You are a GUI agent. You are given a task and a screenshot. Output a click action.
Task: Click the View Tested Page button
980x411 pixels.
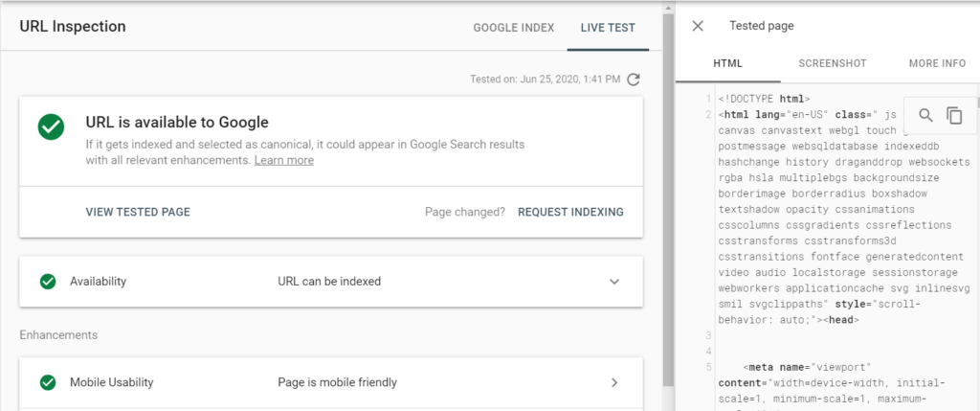coord(138,212)
